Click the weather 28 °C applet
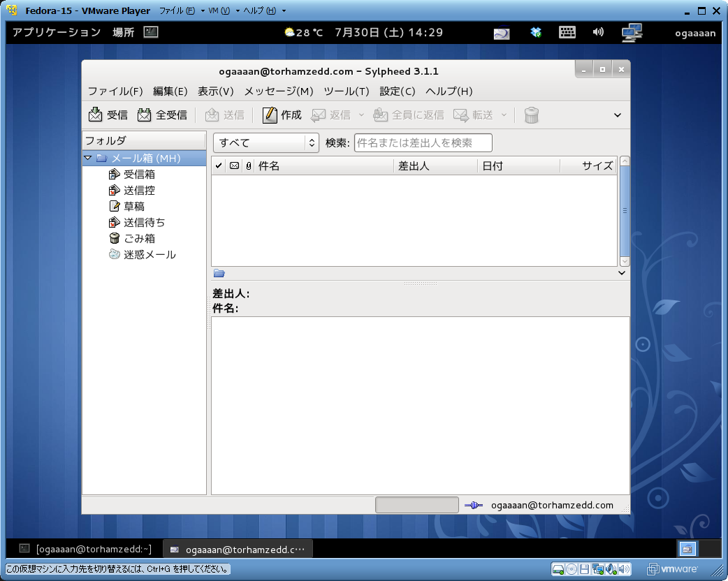This screenshot has height=581, width=728. (303, 33)
